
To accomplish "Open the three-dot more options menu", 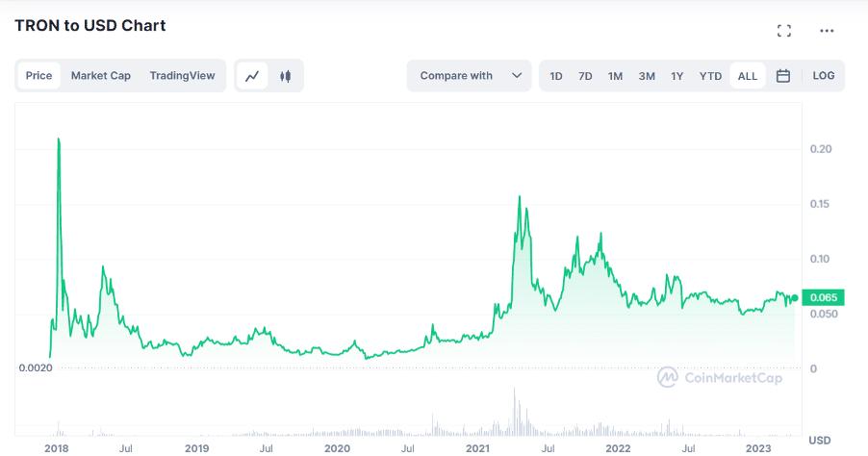I will (x=827, y=31).
